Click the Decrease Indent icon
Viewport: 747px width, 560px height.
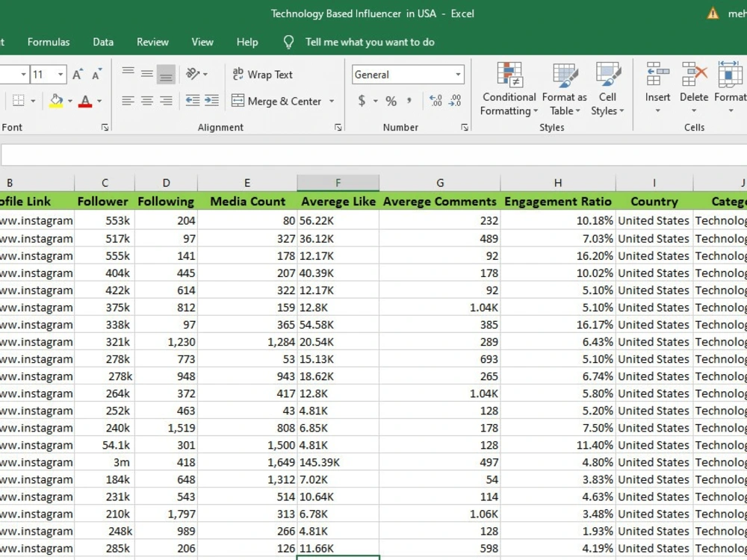coord(193,101)
